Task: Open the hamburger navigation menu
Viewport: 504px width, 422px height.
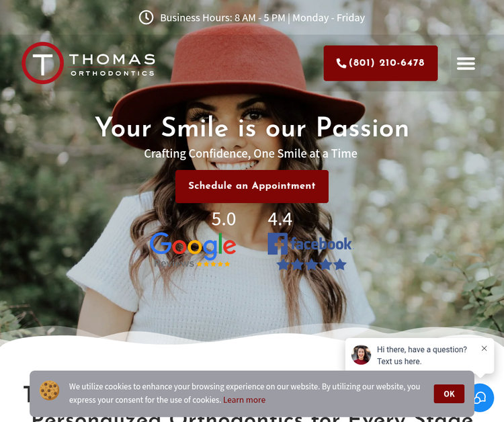Action: (466, 63)
